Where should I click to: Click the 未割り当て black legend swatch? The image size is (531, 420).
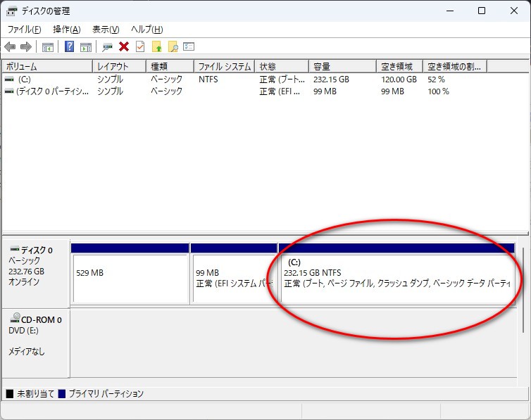[10, 394]
